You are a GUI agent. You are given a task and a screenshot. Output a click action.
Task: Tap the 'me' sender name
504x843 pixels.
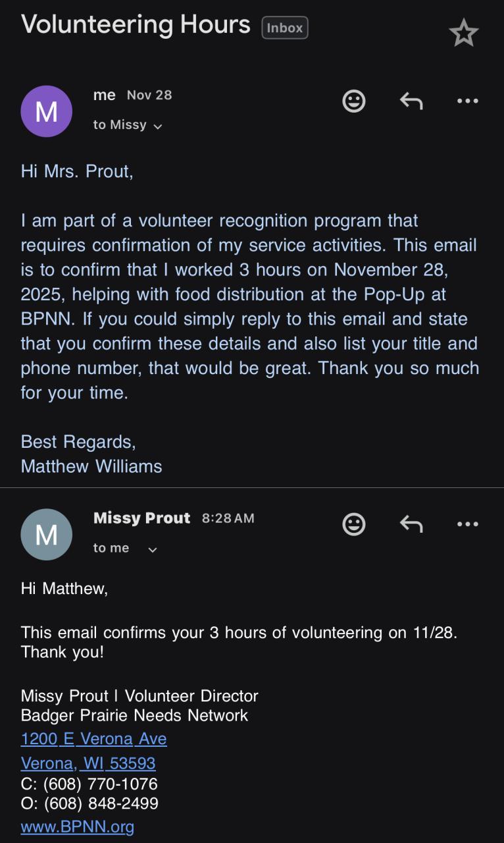(x=105, y=95)
